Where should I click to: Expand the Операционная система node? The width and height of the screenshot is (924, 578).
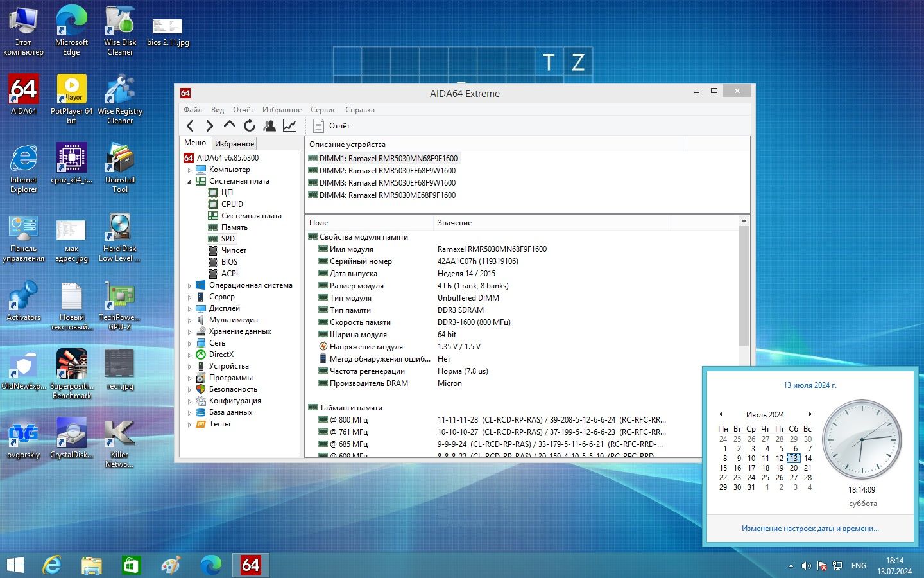(189, 286)
